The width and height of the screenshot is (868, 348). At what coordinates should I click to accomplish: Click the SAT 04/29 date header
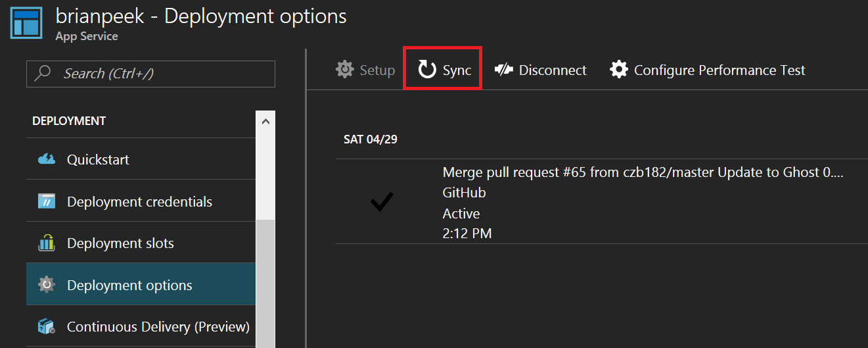coord(370,139)
